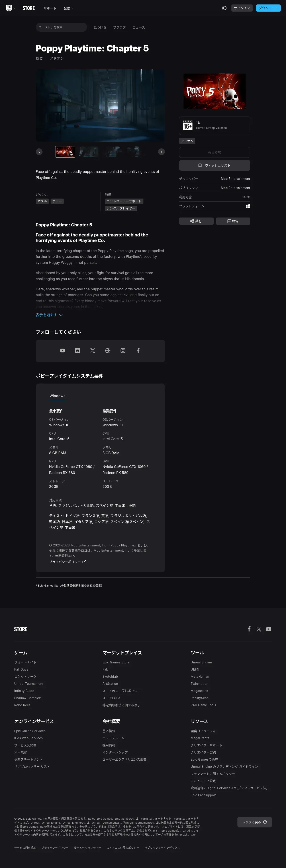The image size is (286, 868).
Task: Click the サインイン button
Action: click(x=242, y=8)
